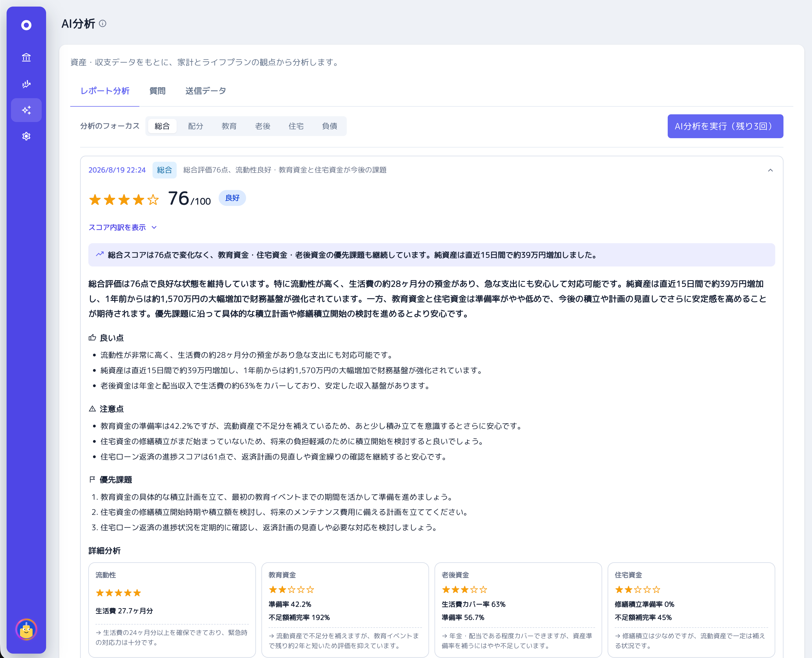Click the 住宅資金 detail card title
Image resolution: width=812 pixels, height=658 pixels.
pyautogui.click(x=628, y=575)
